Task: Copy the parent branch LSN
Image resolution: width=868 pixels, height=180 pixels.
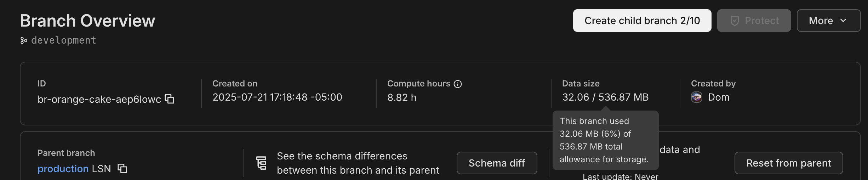Action: click(x=122, y=168)
